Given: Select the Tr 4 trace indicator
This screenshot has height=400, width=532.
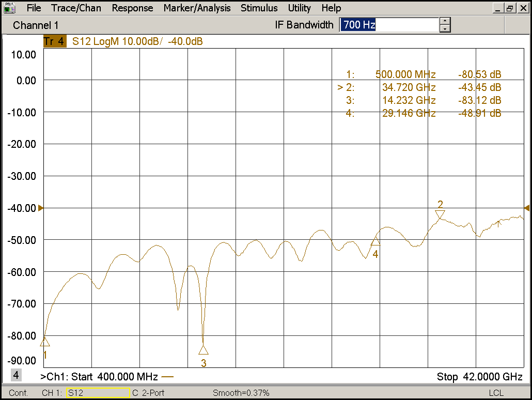Looking at the screenshot, I should click(54, 41).
